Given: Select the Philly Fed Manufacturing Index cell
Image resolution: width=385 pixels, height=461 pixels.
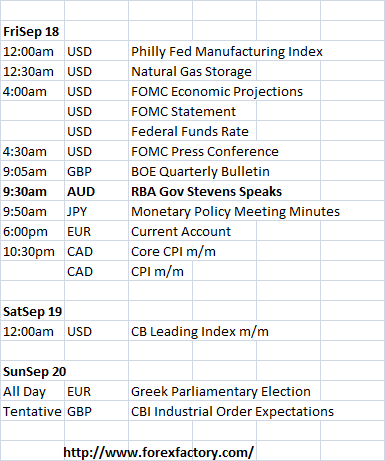Looking at the screenshot, I should 227,52.
